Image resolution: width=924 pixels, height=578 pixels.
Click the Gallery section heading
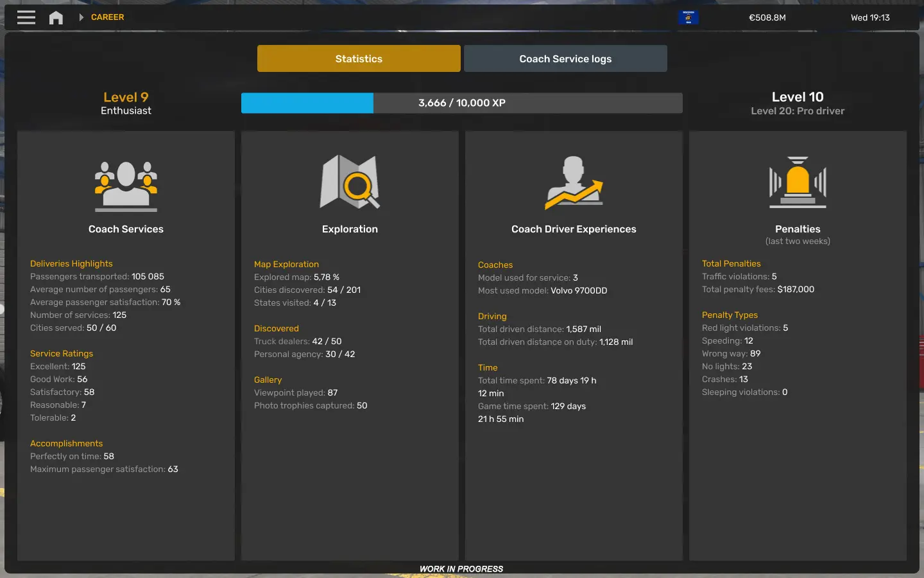(268, 380)
